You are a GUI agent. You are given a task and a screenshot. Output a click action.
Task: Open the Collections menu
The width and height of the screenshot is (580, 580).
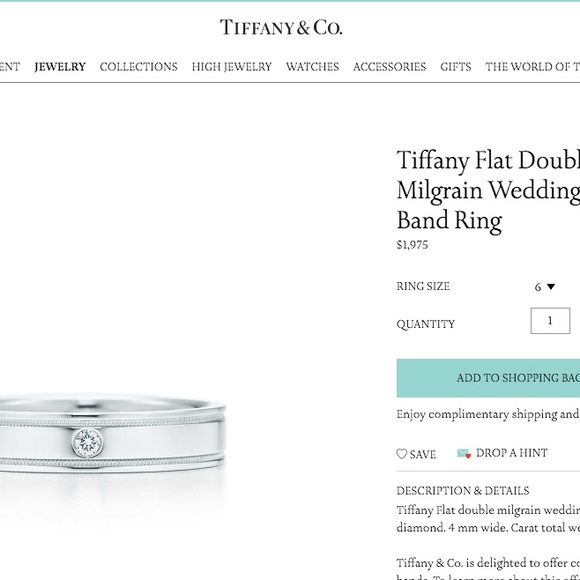(x=139, y=67)
